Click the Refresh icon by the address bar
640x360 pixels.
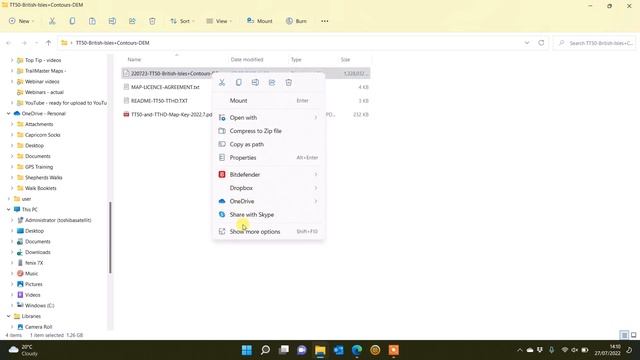point(541,43)
